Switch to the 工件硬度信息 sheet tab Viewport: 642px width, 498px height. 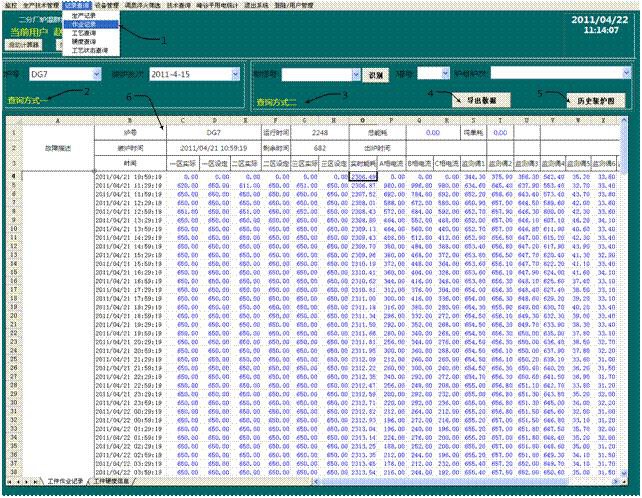point(112,481)
